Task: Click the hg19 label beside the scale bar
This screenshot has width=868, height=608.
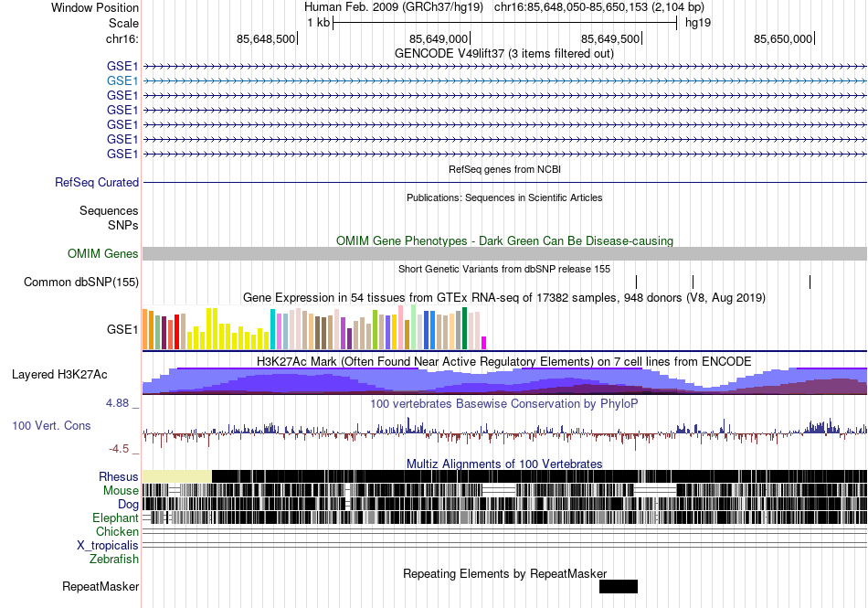Action: tap(697, 23)
